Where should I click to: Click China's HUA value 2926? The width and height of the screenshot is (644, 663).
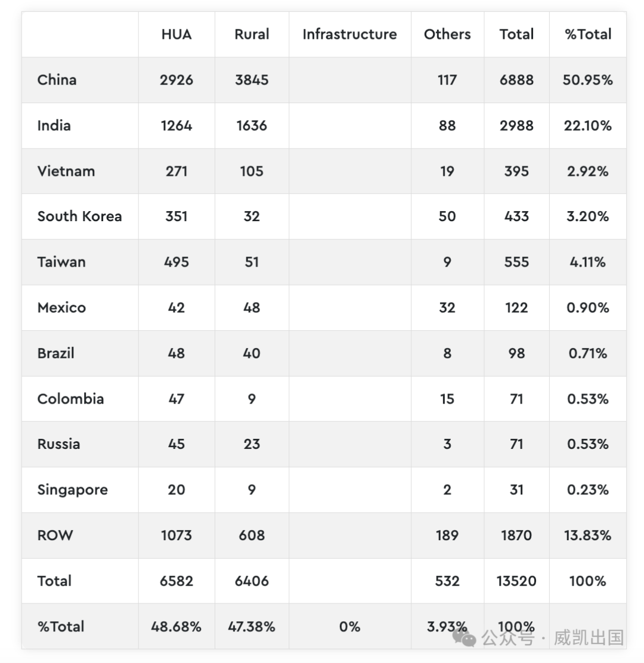[177, 80]
